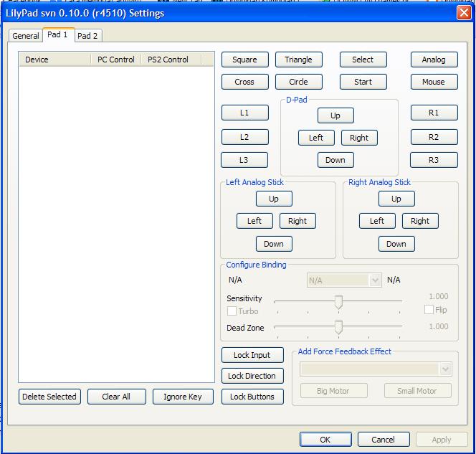
Task: Click Right Analog Stick Left button
Action: (377, 221)
